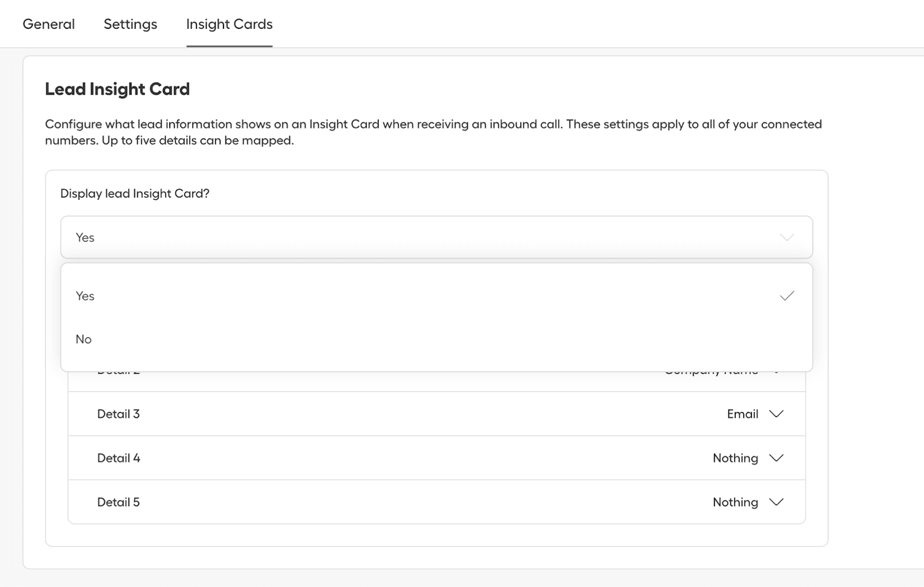The image size is (924, 587).
Task: Choose the Yes option in the list
Action: pos(85,296)
